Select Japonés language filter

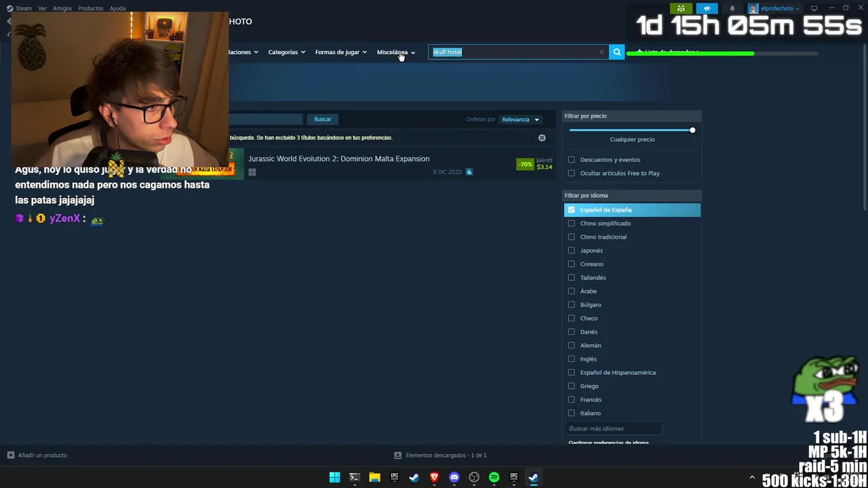(x=572, y=251)
